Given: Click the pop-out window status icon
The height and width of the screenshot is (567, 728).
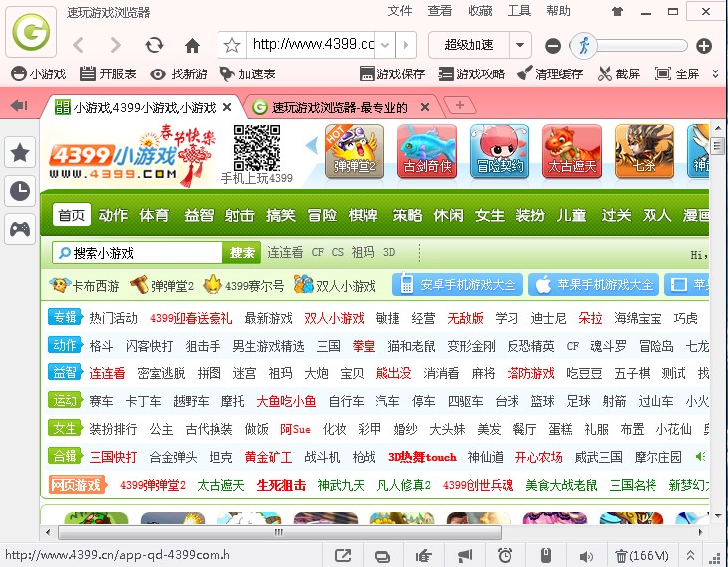Looking at the screenshot, I should [x=343, y=555].
